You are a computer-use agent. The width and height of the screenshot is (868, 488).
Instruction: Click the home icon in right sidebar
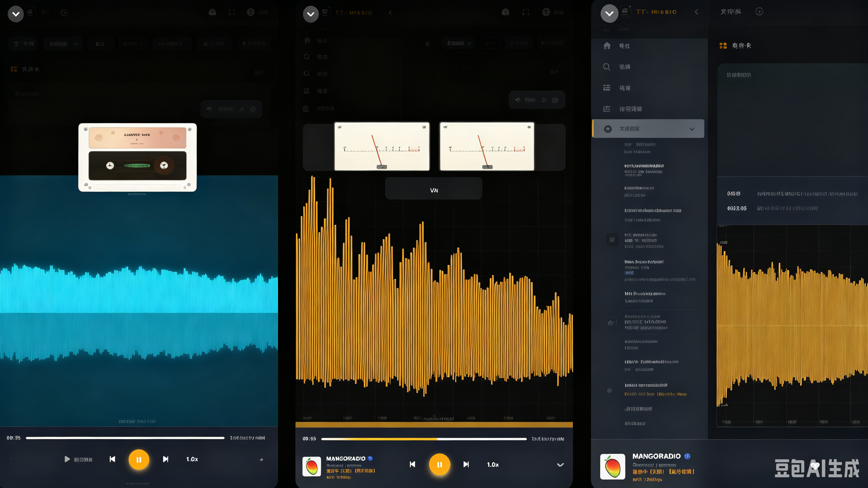tap(607, 45)
